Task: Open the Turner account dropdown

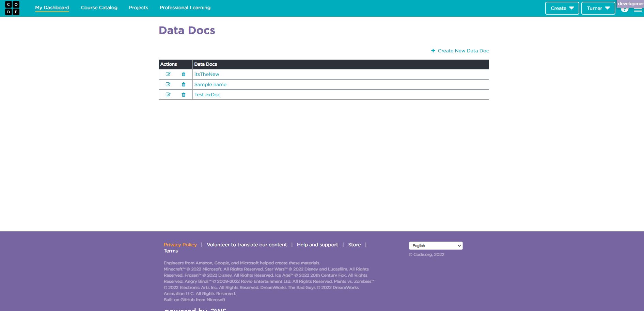Action: [598, 8]
